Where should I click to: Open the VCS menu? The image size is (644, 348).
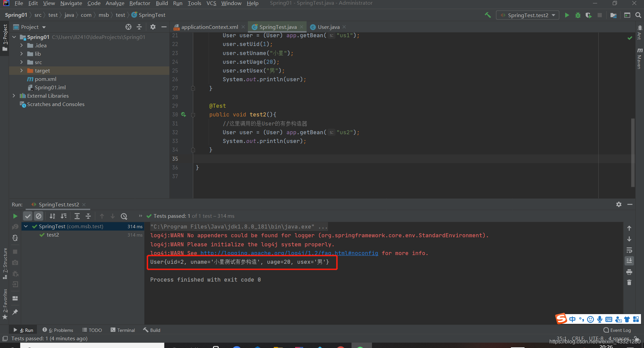[211, 3]
